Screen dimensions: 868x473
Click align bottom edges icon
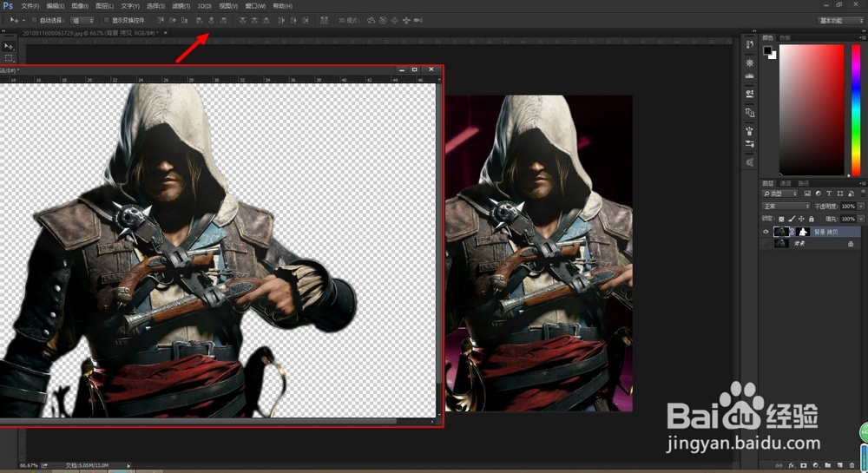(184, 20)
